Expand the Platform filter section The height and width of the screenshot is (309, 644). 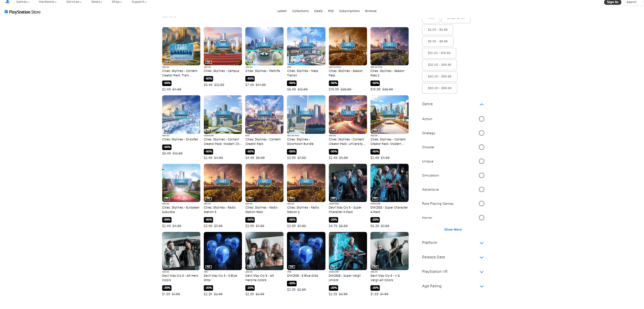[x=481, y=243]
